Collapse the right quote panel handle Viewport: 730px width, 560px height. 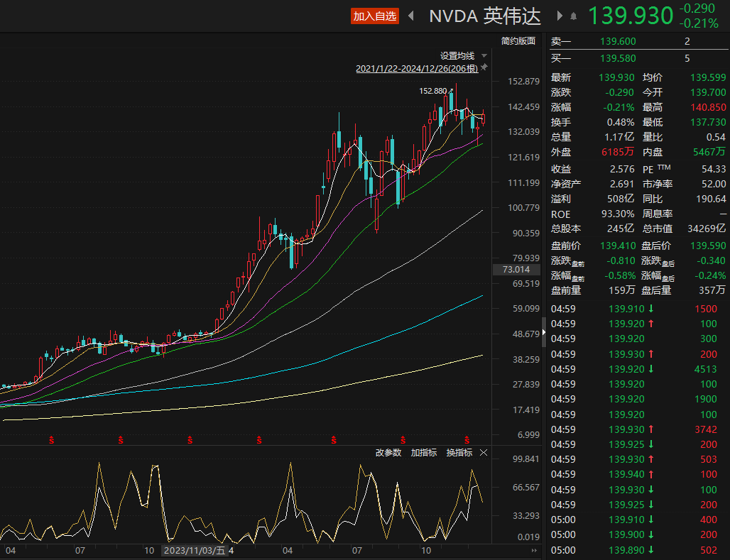pos(544,331)
